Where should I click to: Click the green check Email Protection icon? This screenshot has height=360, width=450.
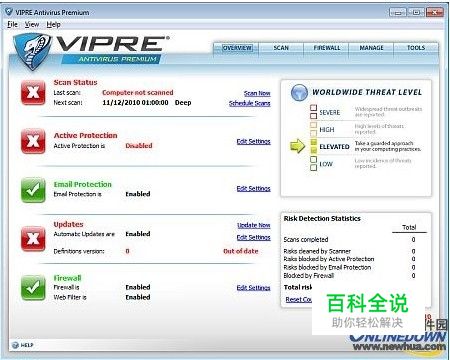[33, 190]
